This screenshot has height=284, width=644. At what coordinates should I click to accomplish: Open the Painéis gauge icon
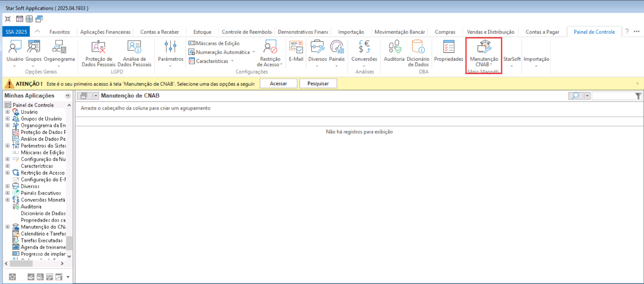tap(337, 47)
